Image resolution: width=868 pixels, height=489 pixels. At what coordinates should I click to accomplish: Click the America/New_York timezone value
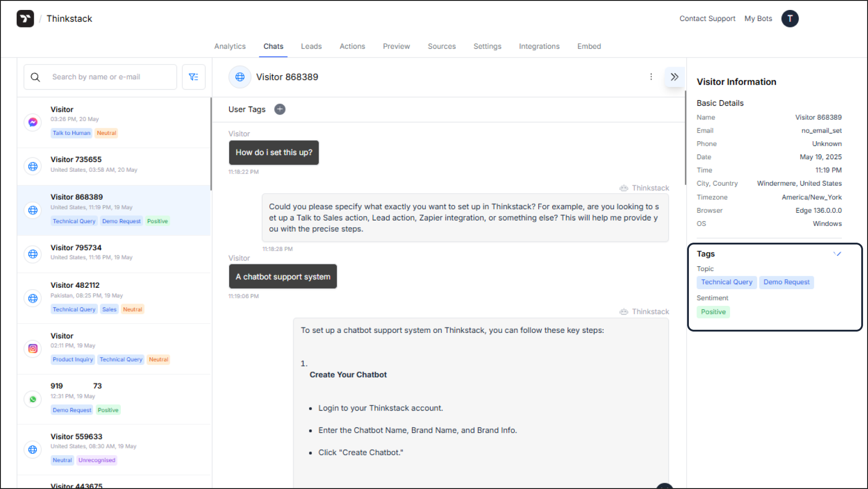812,197
